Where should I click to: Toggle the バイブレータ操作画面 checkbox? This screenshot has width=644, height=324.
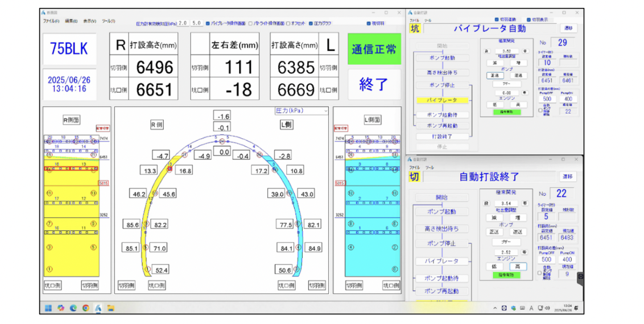coord(208,24)
